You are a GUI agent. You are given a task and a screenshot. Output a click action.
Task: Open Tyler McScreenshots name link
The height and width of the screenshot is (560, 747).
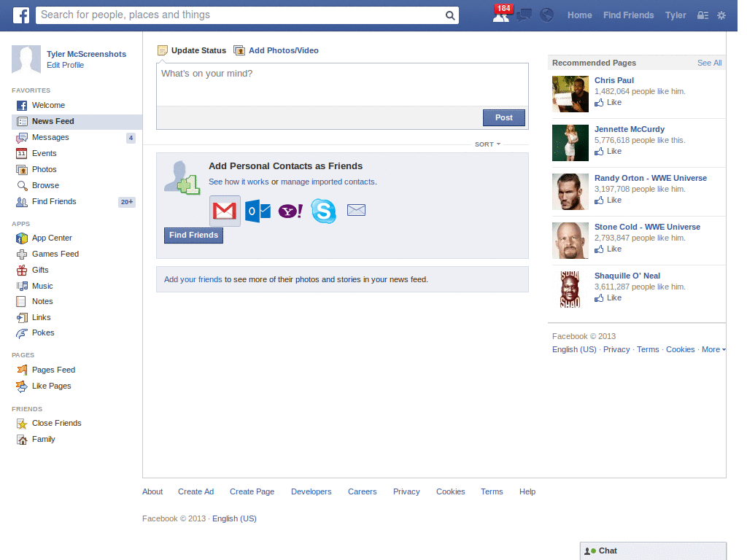tap(86, 54)
